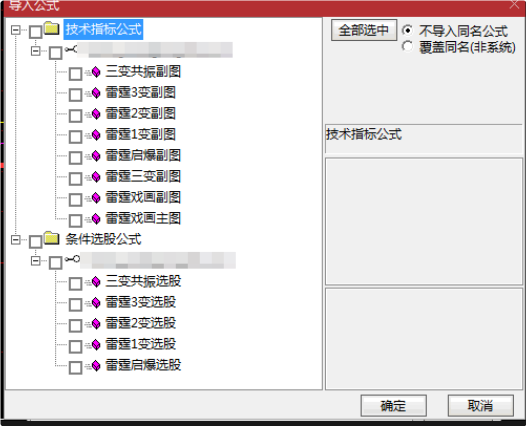This screenshot has height=426, width=526.
Task: Select the 雷霆1变选股 tree item
Action: point(141,344)
